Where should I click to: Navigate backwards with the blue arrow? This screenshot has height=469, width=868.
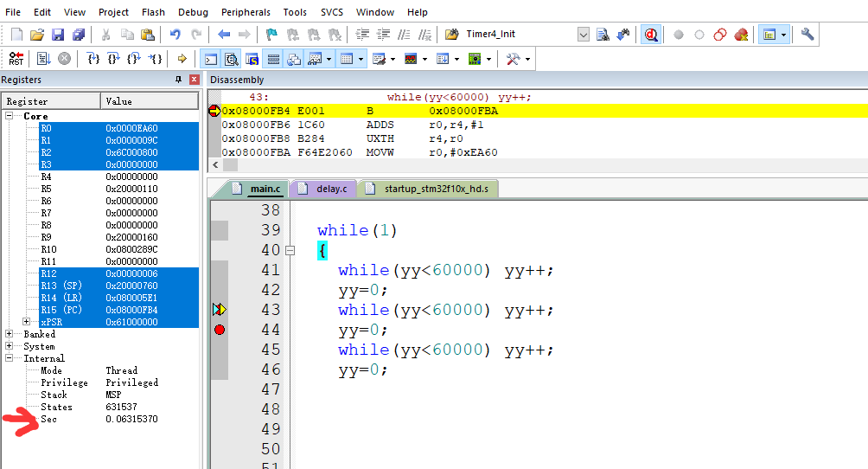pos(224,35)
